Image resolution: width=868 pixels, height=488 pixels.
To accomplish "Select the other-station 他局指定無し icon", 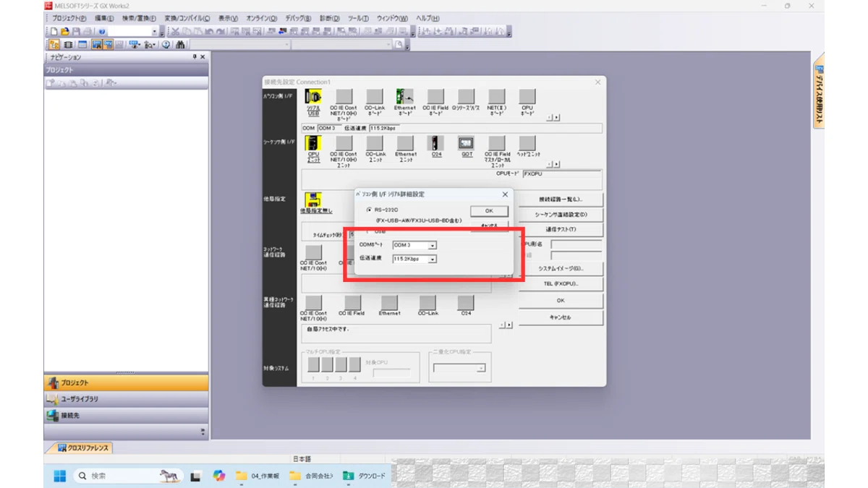I will coord(314,200).
